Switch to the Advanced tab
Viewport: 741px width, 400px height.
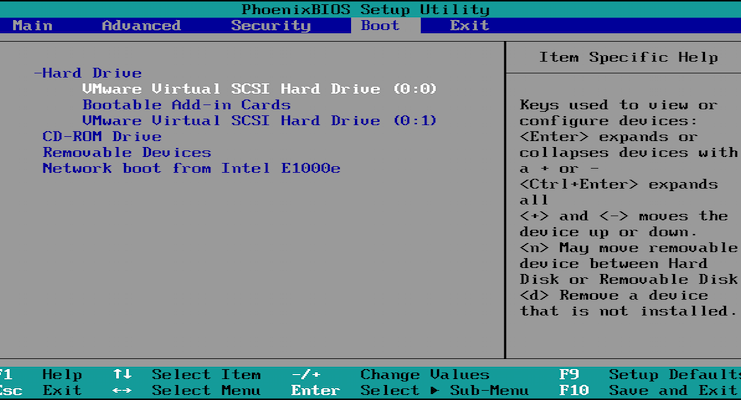(x=141, y=26)
